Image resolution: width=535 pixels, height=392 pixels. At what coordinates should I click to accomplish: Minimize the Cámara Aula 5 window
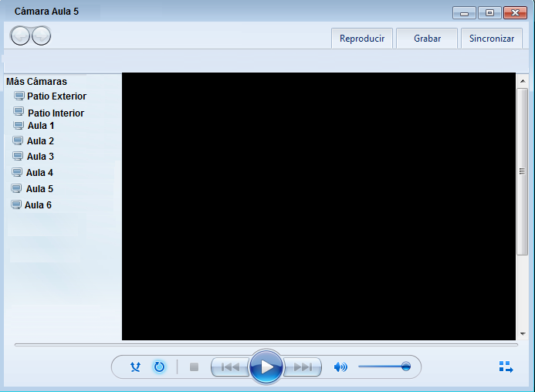tap(464, 13)
